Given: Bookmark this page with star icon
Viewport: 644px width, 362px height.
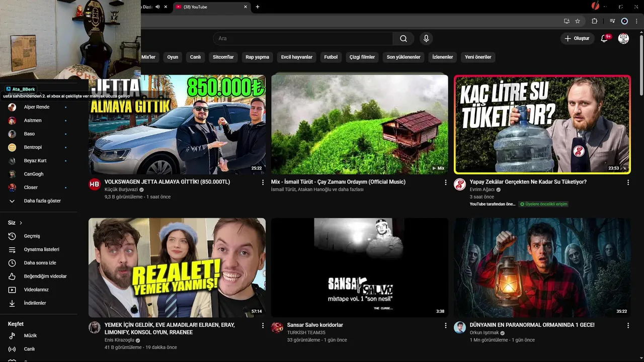Looking at the screenshot, I should click(578, 21).
